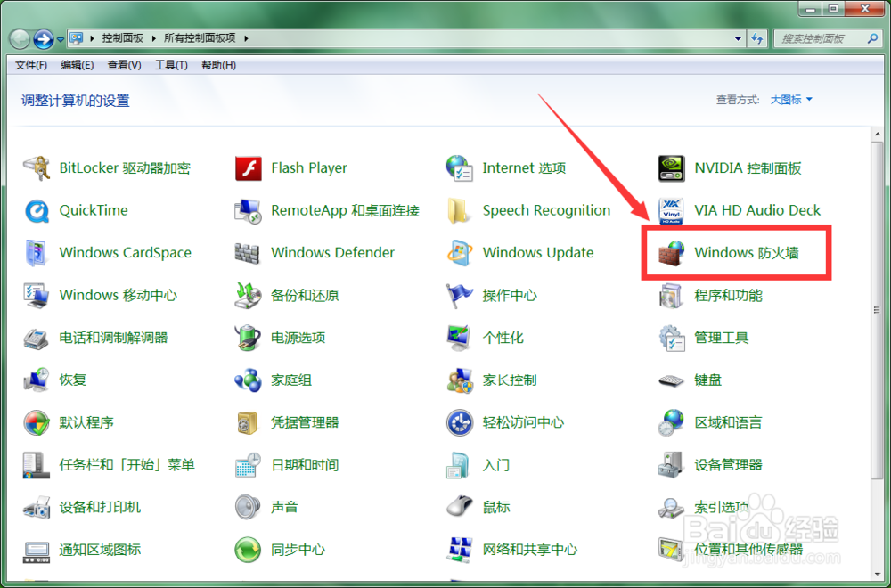Open 网络和共享中心 icon
891x588 pixels.
(x=460, y=550)
